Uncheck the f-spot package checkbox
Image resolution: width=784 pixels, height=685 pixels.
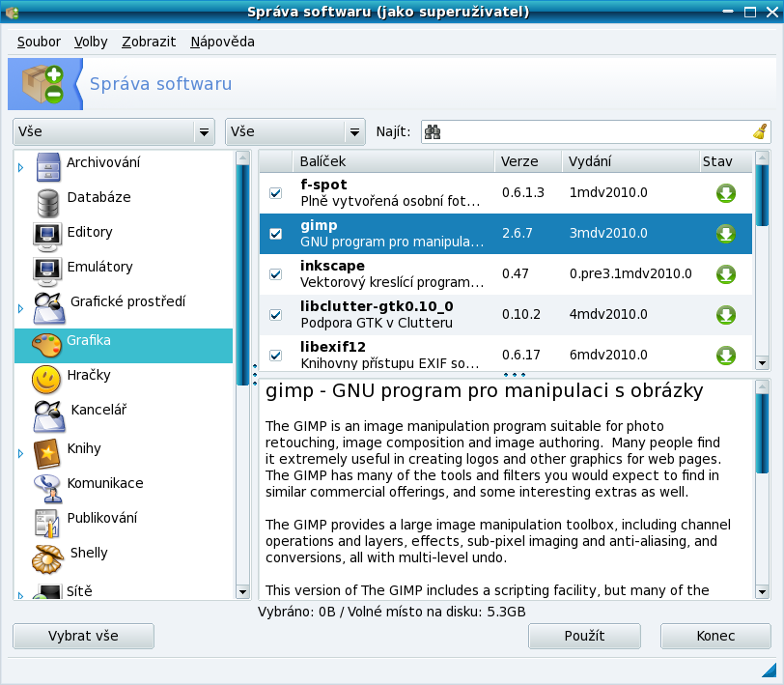[x=275, y=193]
